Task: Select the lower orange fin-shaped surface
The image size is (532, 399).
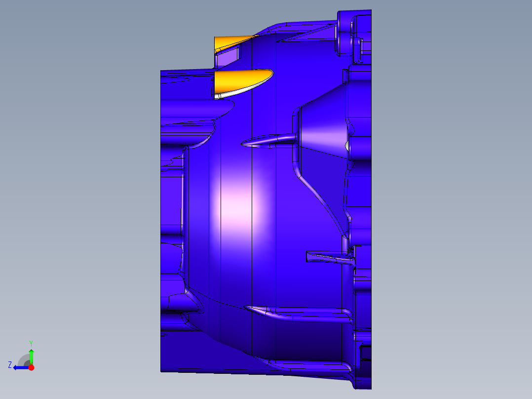Action: (242, 80)
